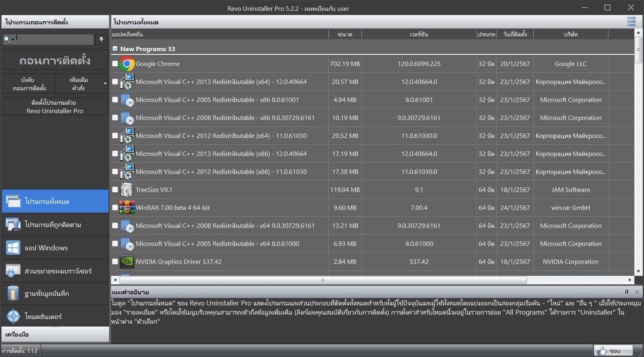Pin the description panel with pushpin icon
The image size is (644, 357).
click(626, 292)
